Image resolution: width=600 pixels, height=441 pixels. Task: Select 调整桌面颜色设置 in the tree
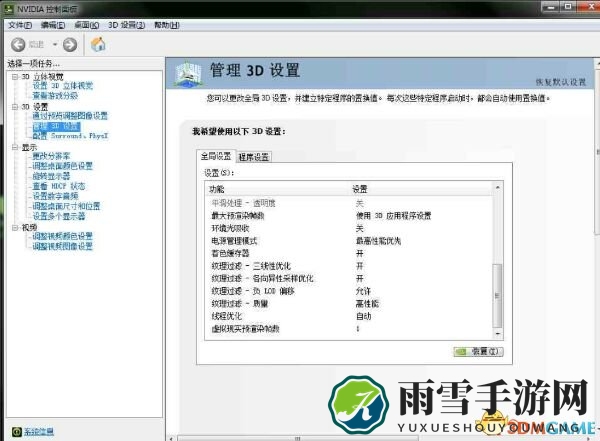point(63,166)
